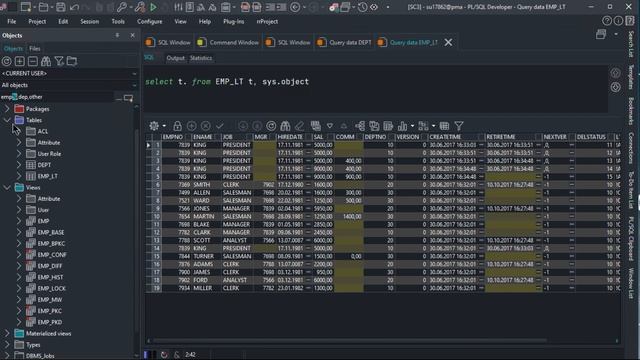Click the table grid view icon in the grid toolbar
Image resolution: width=640 pixels, height=360 pixels.
444,126
